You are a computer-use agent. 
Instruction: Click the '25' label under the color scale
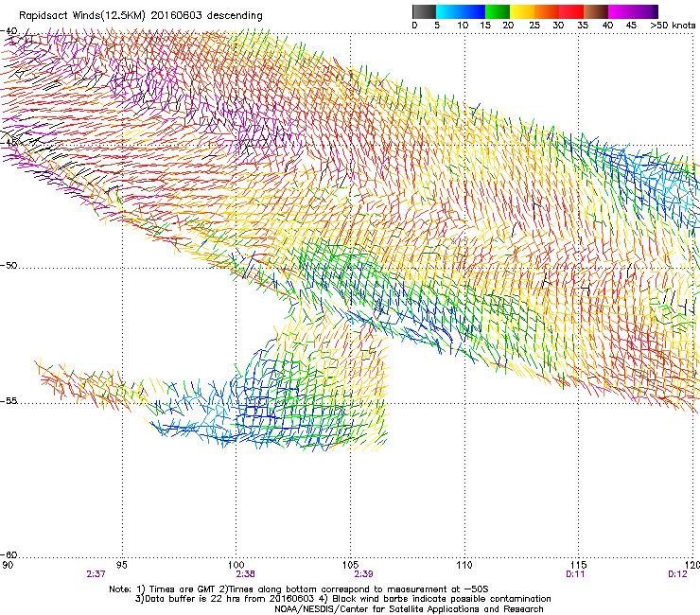pos(534,26)
